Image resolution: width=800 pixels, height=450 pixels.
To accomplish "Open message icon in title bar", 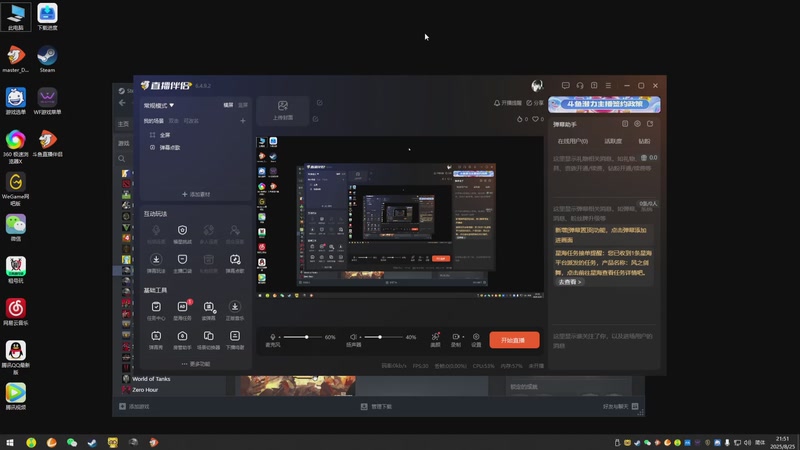I will (x=565, y=86).
